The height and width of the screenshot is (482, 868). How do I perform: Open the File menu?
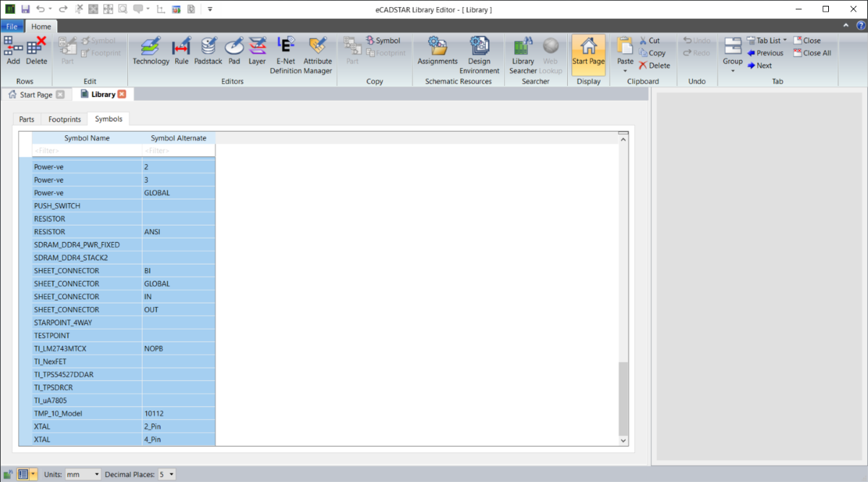point(13,26)
